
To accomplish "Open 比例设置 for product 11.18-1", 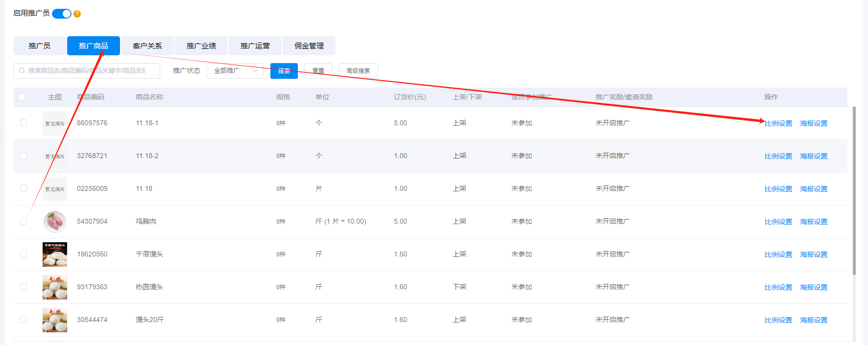I will click(x=778, y=123).
